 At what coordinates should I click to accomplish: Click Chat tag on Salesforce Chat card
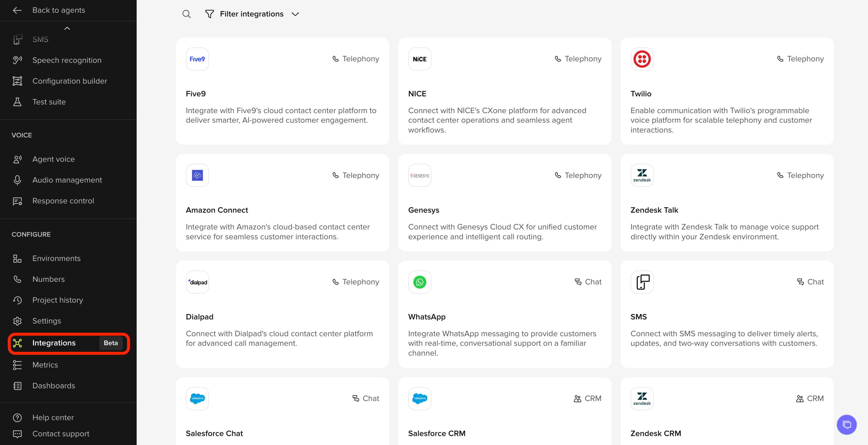coord(366,398)
